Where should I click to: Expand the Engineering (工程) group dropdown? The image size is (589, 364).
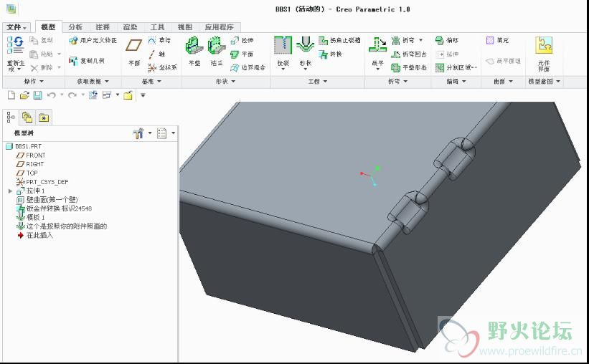coord(317,82)
